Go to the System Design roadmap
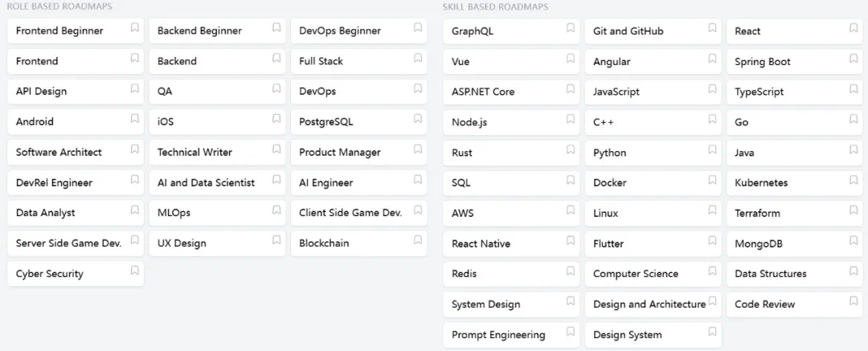This screenshot has width=868, height=351. point(486,304)
